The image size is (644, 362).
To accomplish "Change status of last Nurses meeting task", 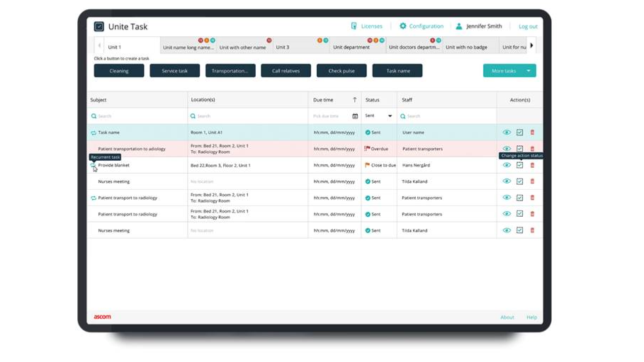I will [x=520, y=230].
